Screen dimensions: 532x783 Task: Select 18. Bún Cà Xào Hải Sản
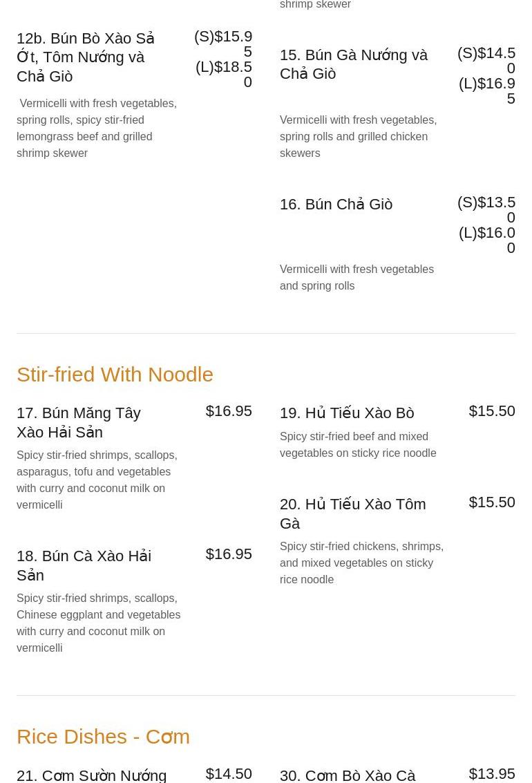coord(84,565)
